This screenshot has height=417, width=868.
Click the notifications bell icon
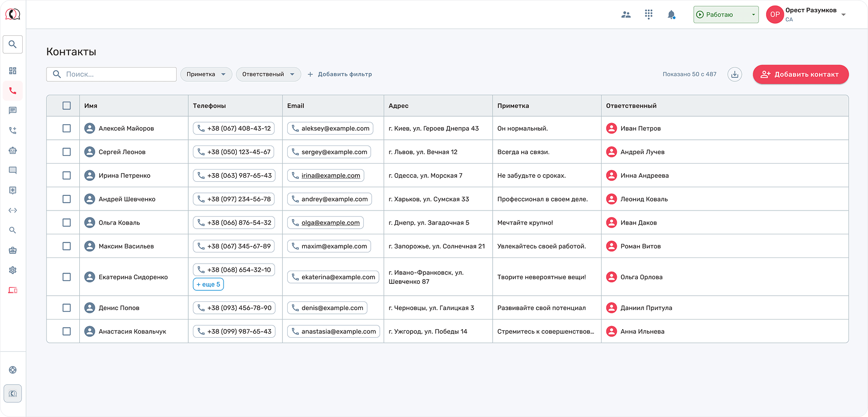click(x=671, y=15)
